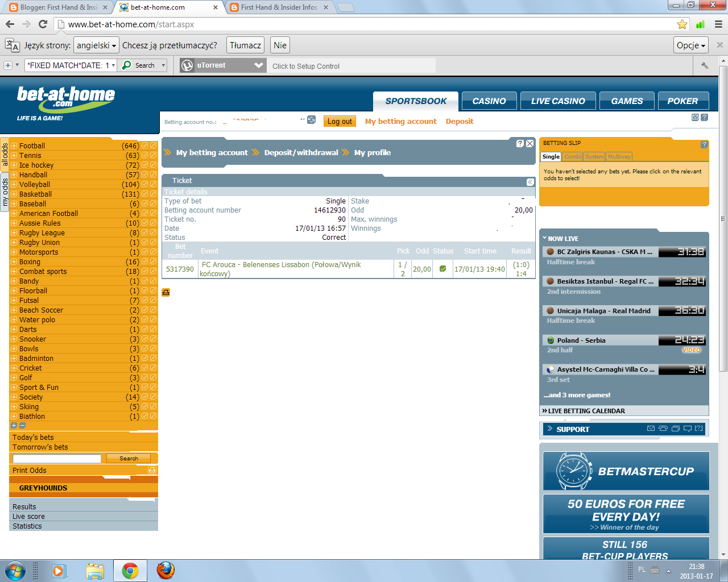Click Deposit/withdrawal in the gray navigation bar

(x=301, y=152)
